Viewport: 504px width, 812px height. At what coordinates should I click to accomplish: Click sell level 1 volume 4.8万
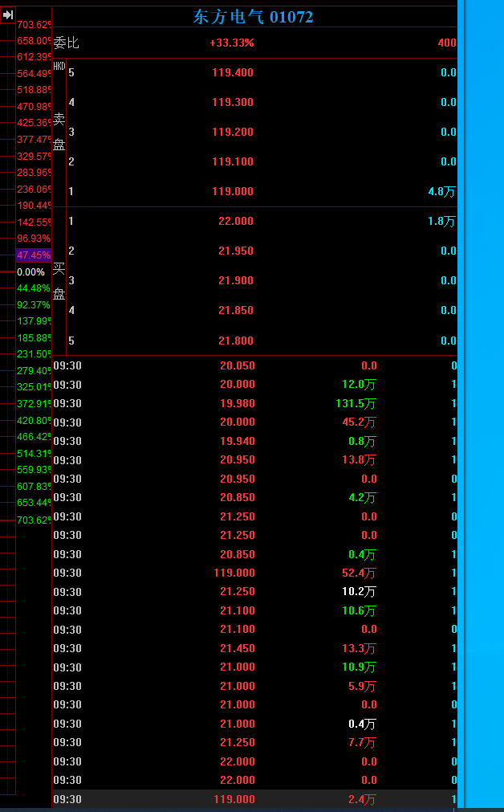442,192
